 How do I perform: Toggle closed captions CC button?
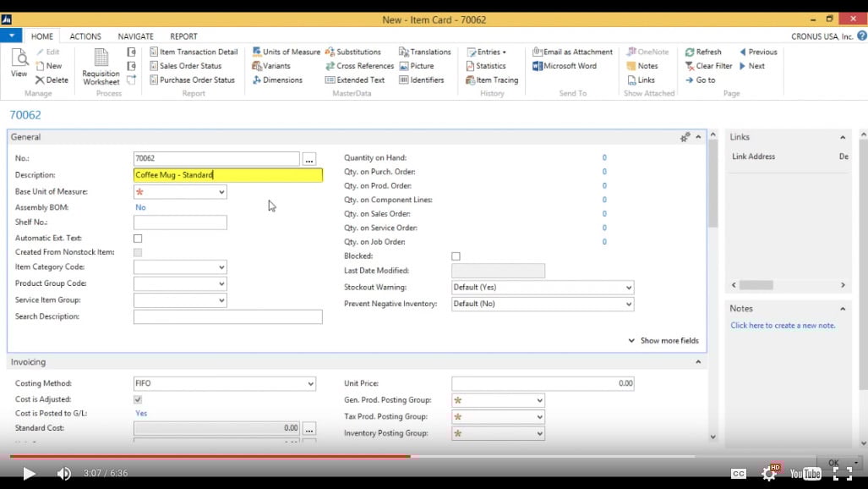(739, 474)
